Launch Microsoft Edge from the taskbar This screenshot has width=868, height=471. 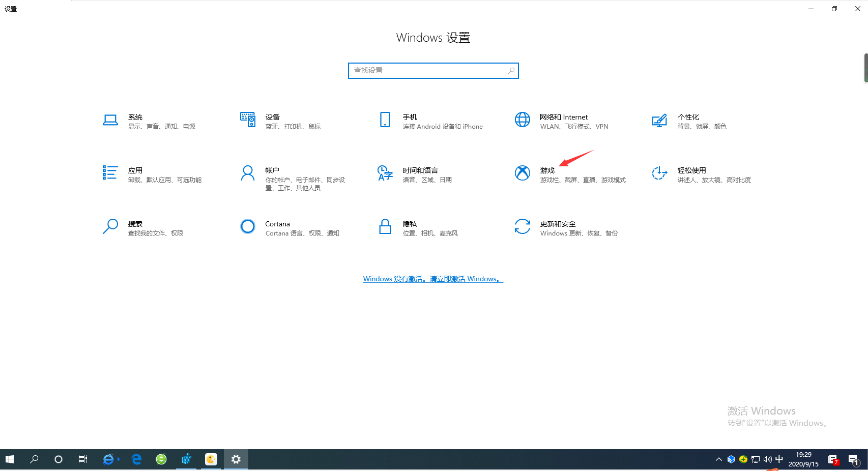coord(136,459)
